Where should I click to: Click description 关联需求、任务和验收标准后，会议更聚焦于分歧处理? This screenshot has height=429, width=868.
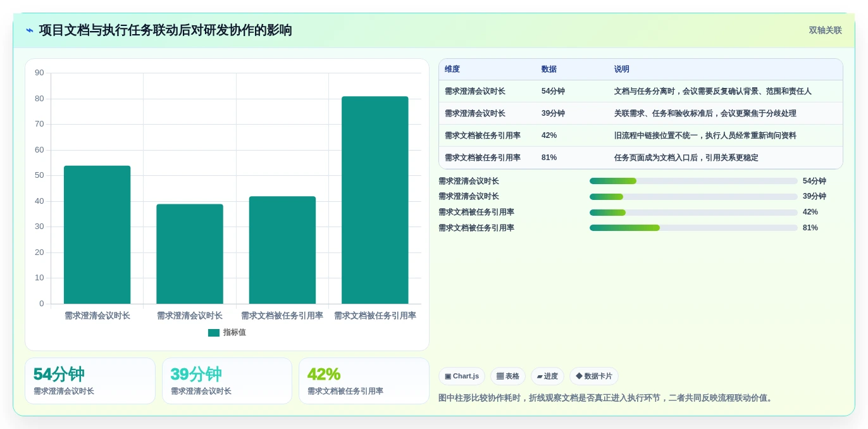(x=705, y=113)
